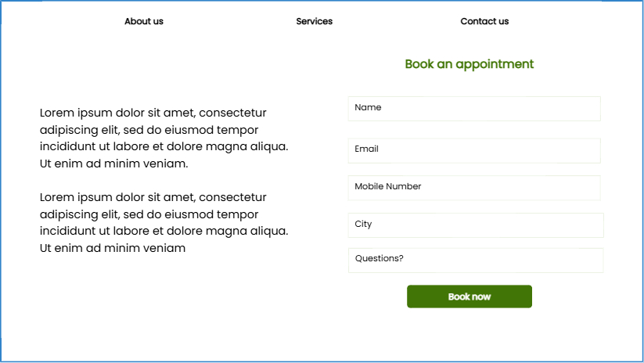Click the second paragraph's opening Lorem ipsum line
644x363 pixels.
[x=153, y=197]
